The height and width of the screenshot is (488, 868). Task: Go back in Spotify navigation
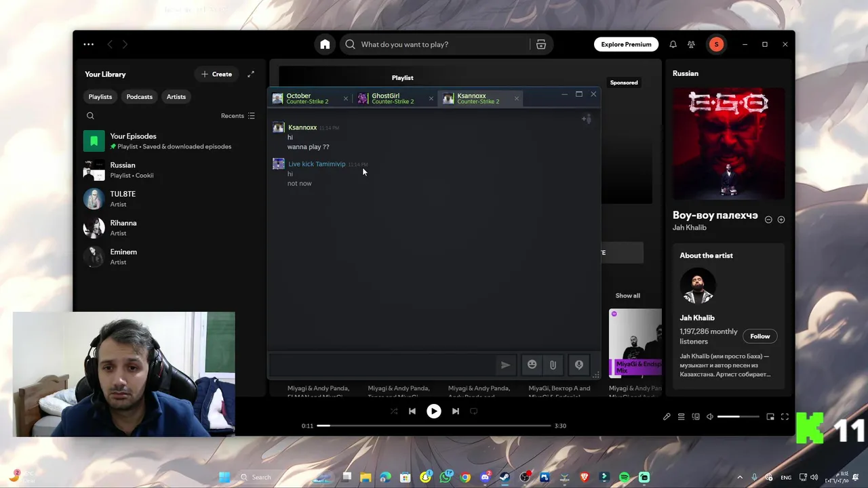point(110,44)
